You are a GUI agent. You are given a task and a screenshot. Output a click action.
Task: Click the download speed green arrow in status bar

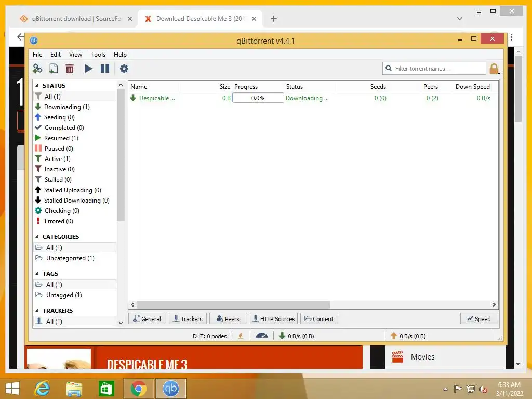tap(282, 336)
